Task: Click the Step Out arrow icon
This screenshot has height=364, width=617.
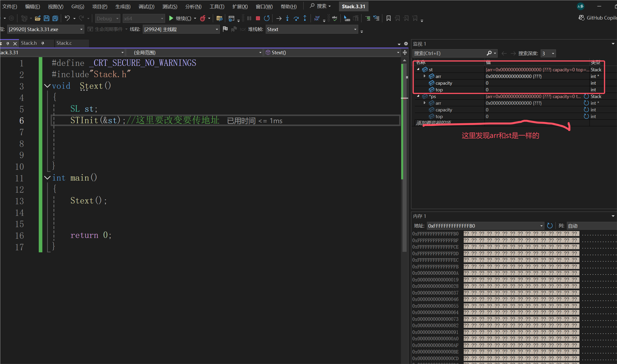Action: [x=305, y=18]
